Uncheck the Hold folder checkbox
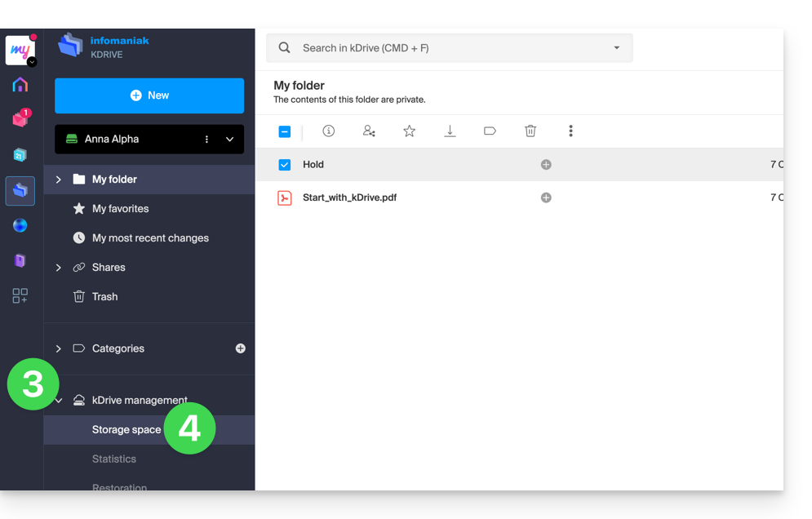The image size is (812, 519). click(285, 165)
